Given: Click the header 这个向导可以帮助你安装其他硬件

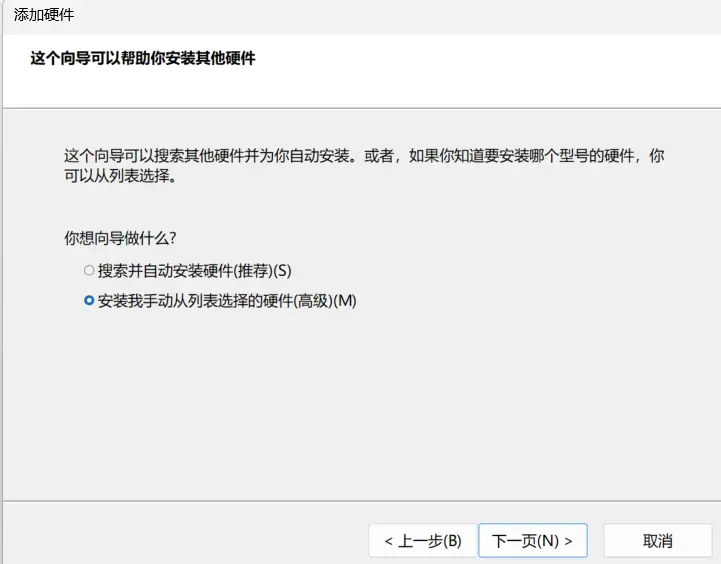Looking at the screenshot, I should pyautogui.click(x=143, y=59).
